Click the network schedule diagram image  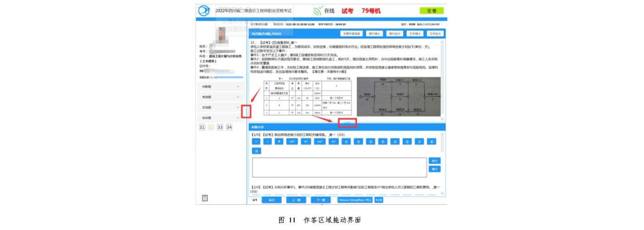pyautogui.click(x=398, y=96)
